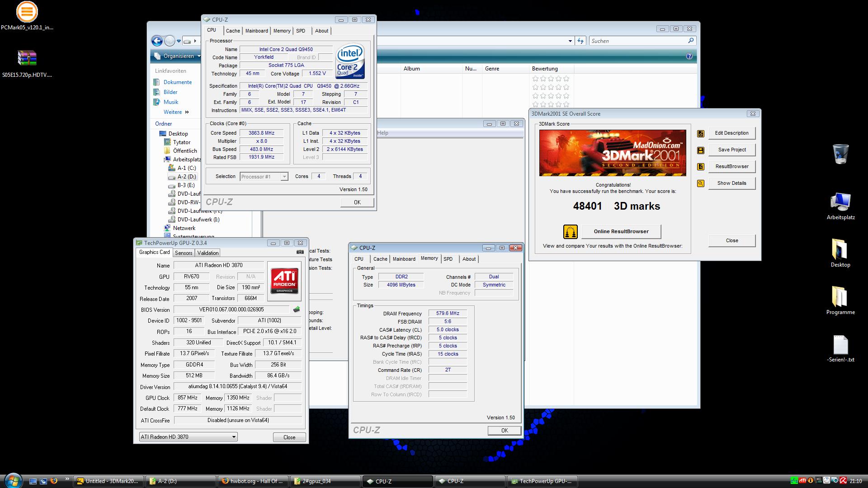Click the Show Desktop quick launch icon

pos(33,481)
